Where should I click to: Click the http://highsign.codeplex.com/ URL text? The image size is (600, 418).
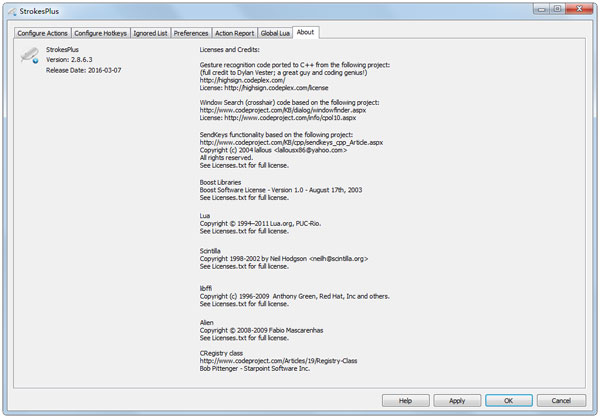pyautogui.click(x=242, y=80)
